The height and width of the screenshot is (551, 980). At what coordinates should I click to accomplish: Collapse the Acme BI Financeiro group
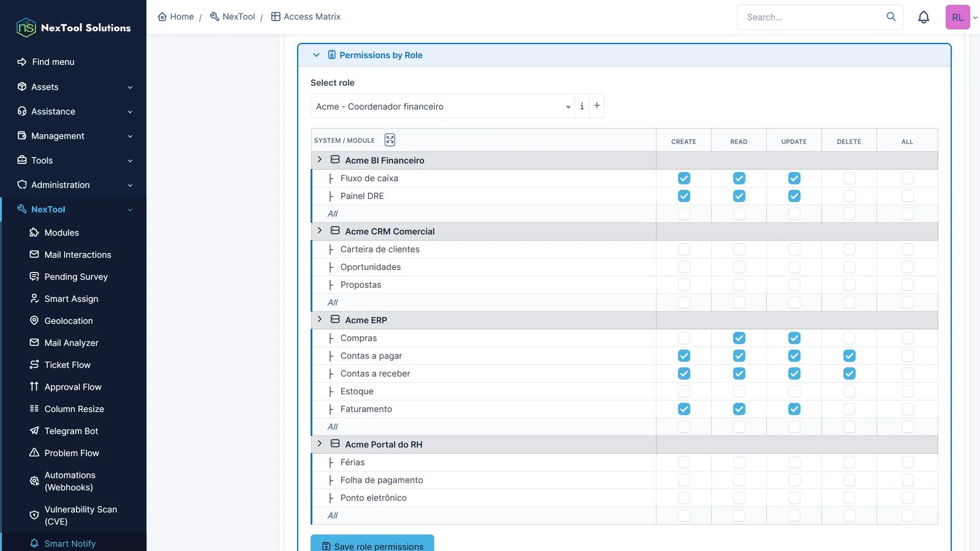pos(319,160)
